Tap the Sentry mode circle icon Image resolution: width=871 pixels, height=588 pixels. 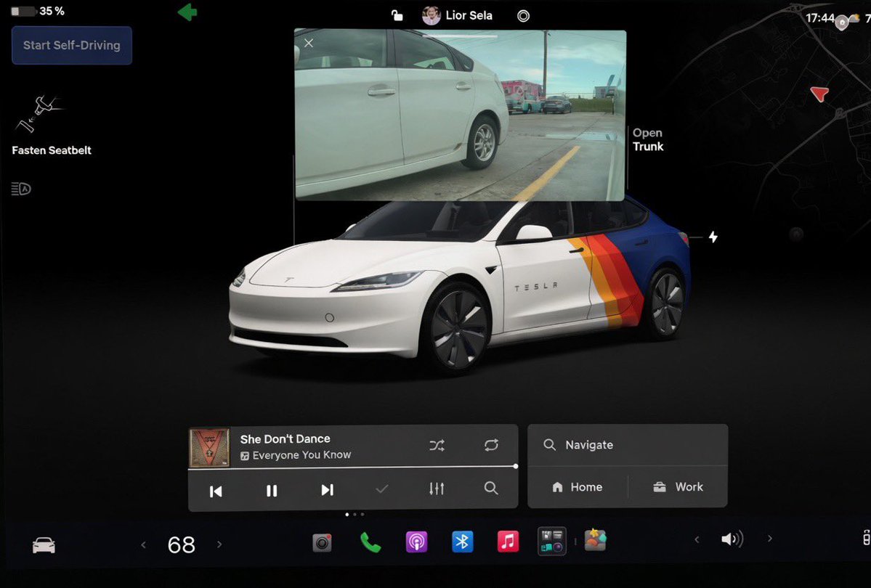point(523,15)
